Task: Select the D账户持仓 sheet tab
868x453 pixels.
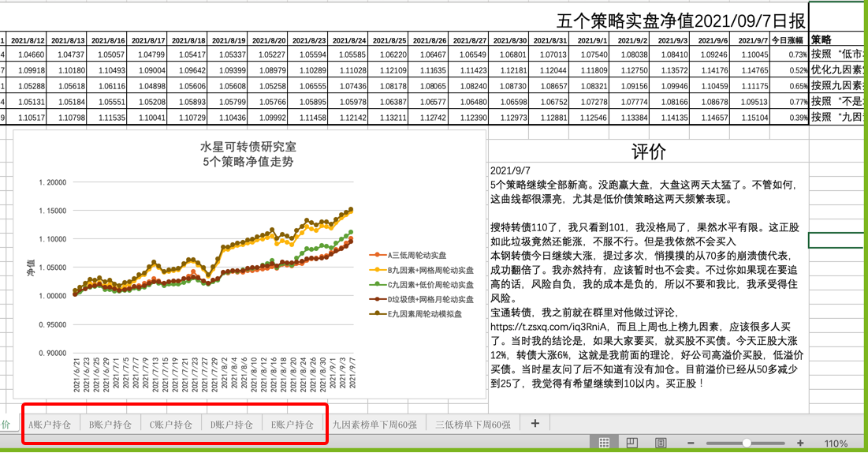Action: pyautogui.click(x=232, y=425)
